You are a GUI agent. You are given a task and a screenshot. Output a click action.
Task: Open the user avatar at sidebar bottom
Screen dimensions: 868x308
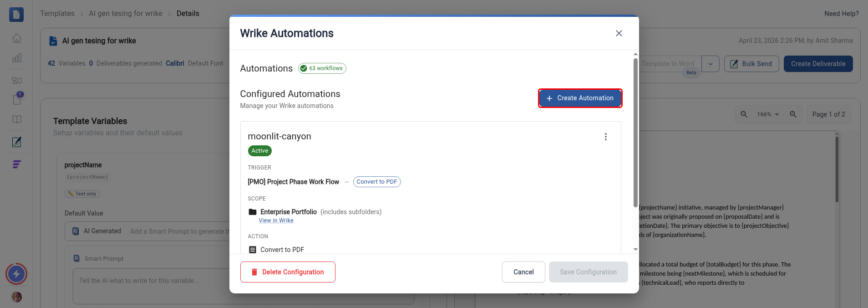[16, 297]
